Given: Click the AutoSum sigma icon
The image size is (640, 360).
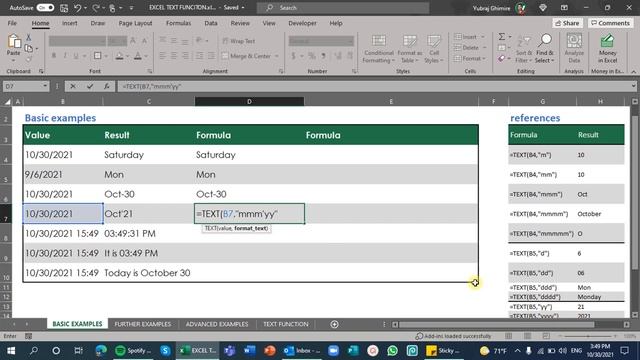Looking at the screenshot, I should [502, 37].
